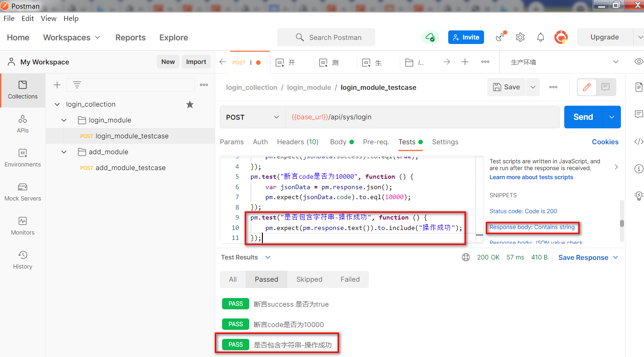Open the Monitors sidebar panel
Image resolution: width=644 pixels, height=357 pixels.
pos(23,226)
